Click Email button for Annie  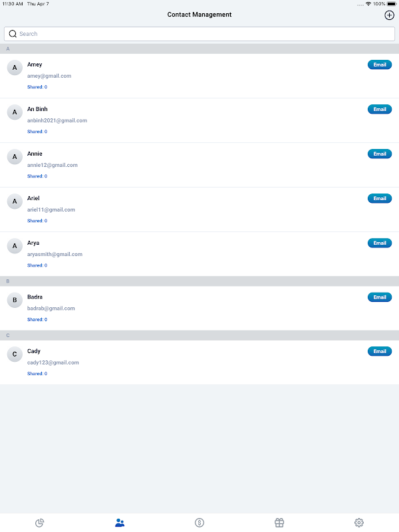coord(380,154)
